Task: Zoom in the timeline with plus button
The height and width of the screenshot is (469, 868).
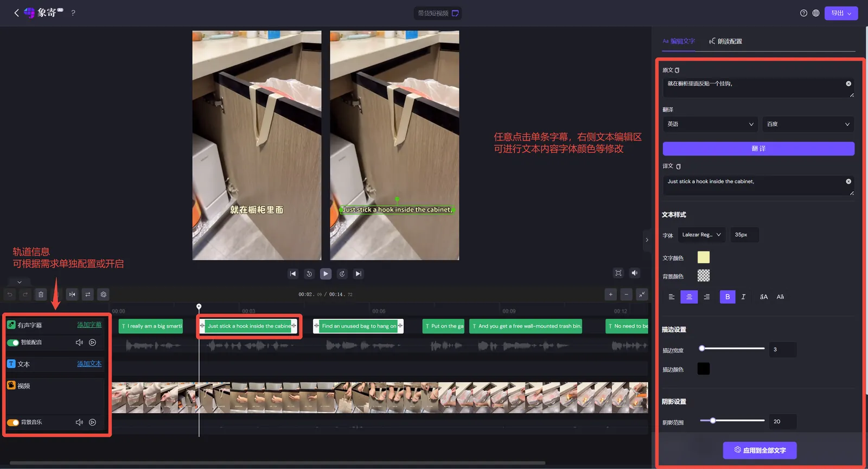Action: tap(611, 294)
